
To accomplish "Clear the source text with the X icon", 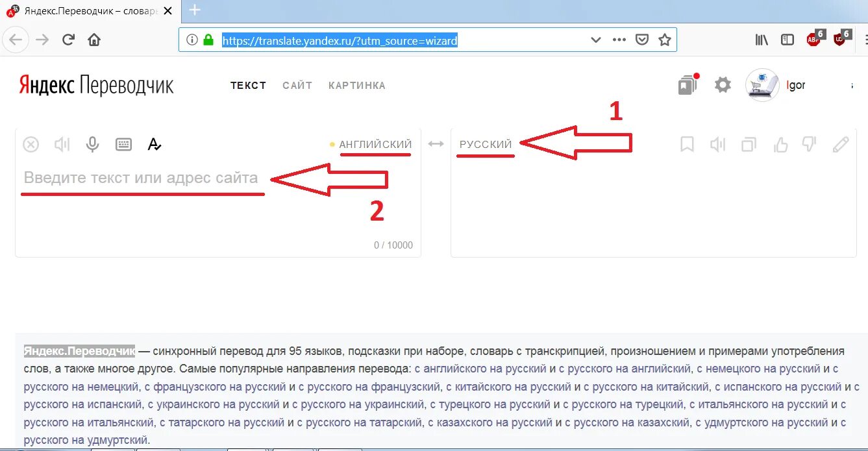I will [31, 145].
